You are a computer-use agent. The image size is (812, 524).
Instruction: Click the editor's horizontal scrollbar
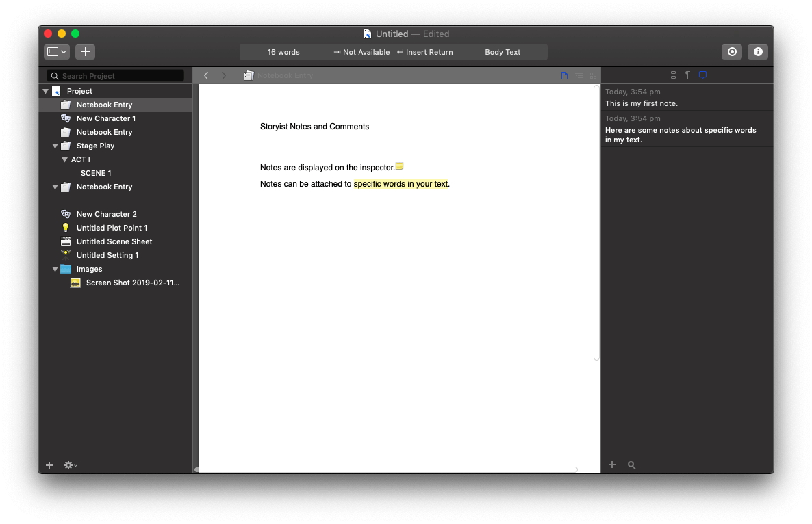pyautogui.click(x=386, y=470)
